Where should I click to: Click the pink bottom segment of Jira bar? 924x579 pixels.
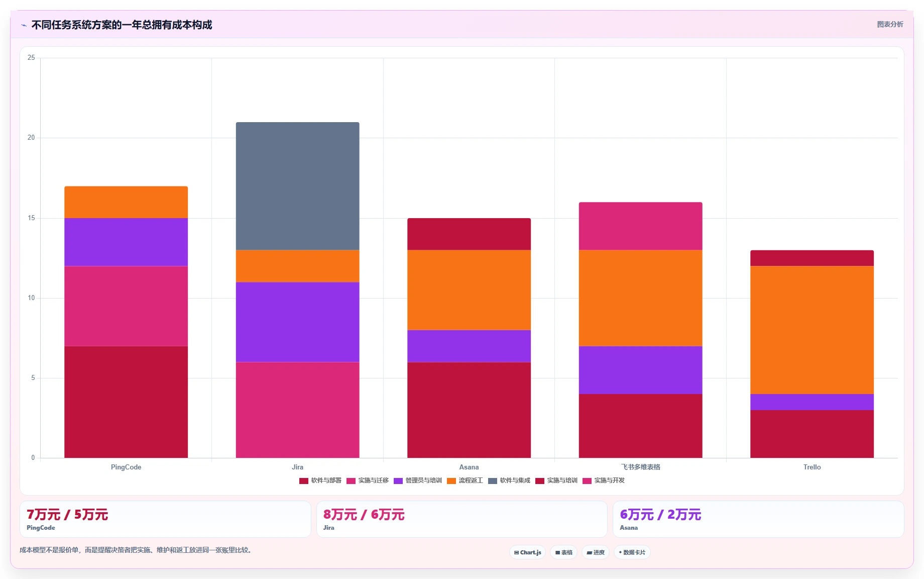(298, 410)
